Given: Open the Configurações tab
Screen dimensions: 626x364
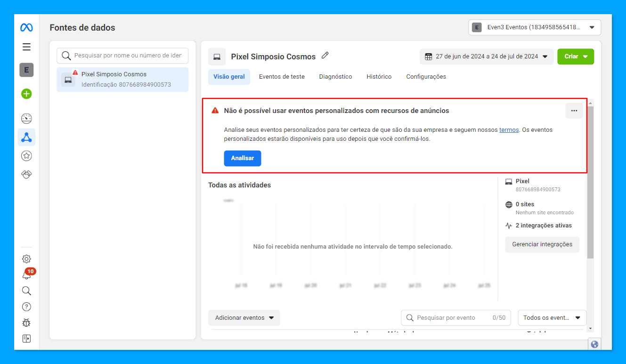Looking at the screenshot, I should tap(426, 77).
